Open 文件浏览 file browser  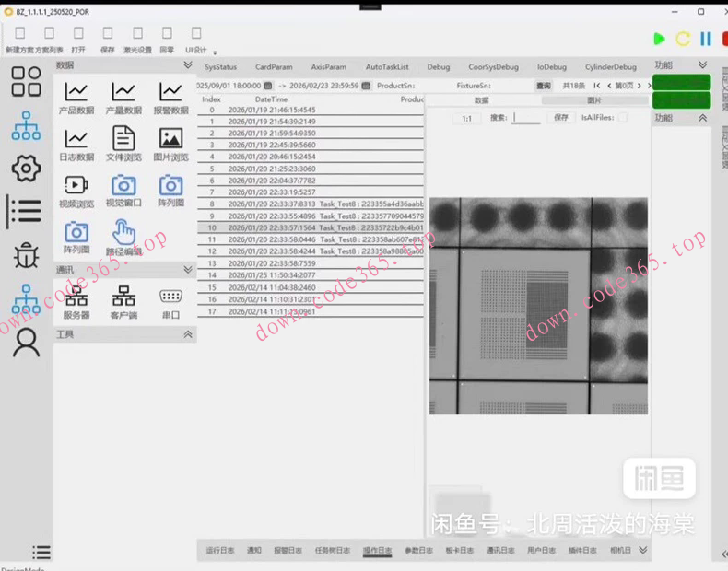(123, 145)
